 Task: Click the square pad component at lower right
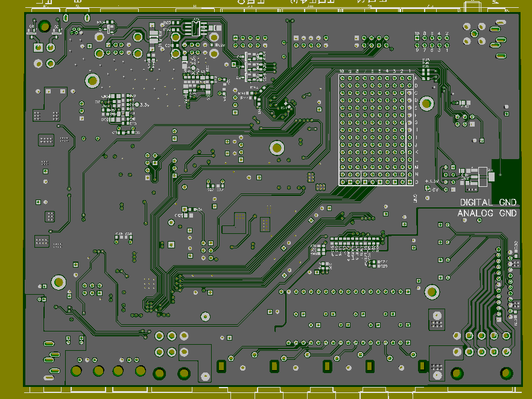click(436, 319)
